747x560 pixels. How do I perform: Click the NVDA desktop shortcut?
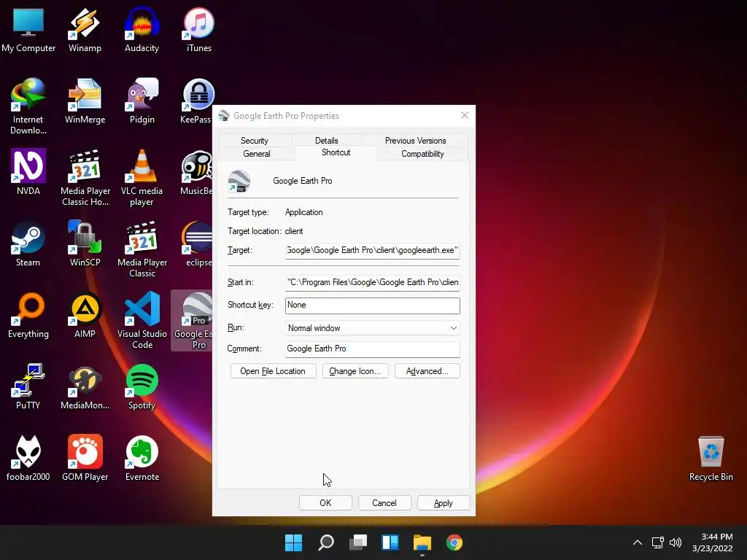coord(28,172)
